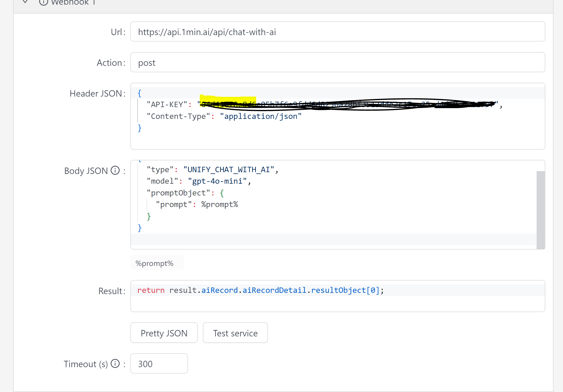Insert the %prompt% variable tag below Body JSON
The width and height of the screenshot is (563, 392).
coord(154,263)
